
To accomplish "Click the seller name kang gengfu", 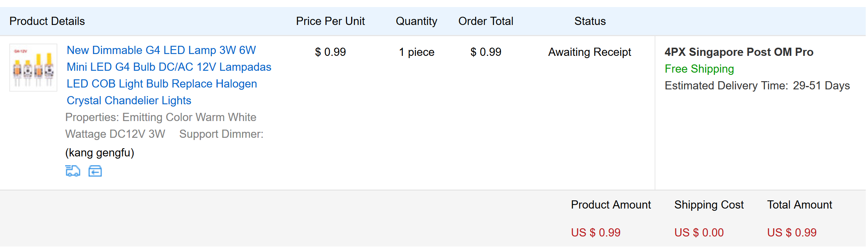I will point(99,153).
